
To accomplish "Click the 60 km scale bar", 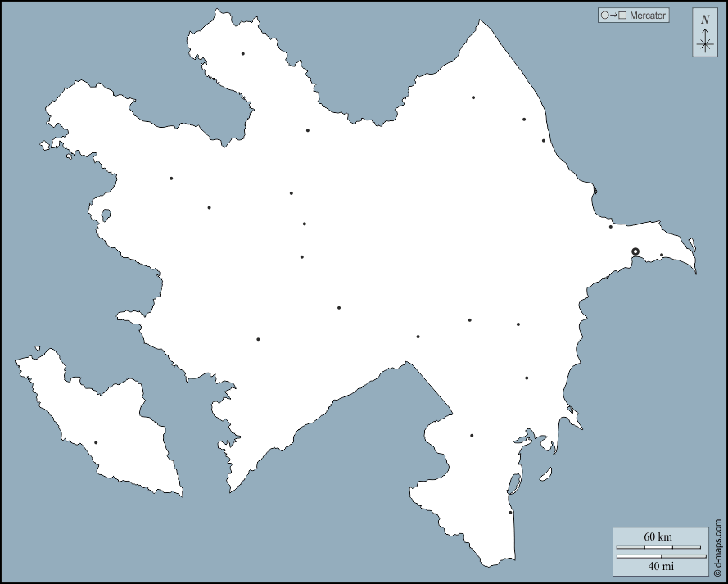I will point(658,546).
